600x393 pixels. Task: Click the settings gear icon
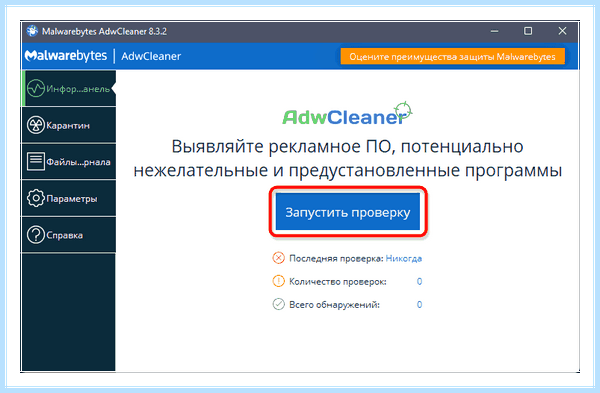tap(36, 198)
